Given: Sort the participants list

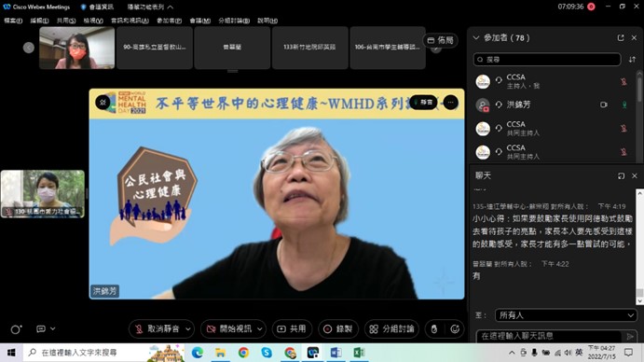Looking at the screenshot, I should [x=632, y=60].
